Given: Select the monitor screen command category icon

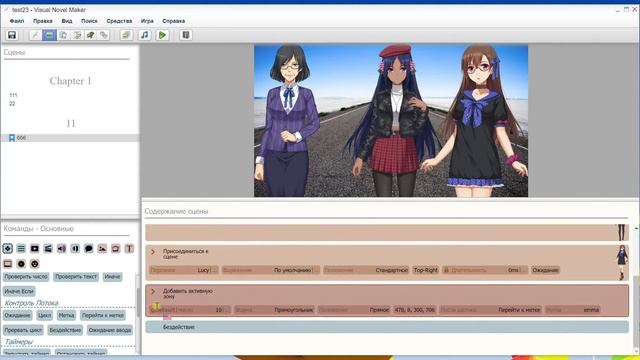Looking at the screenshot, I should pos(8,264).
